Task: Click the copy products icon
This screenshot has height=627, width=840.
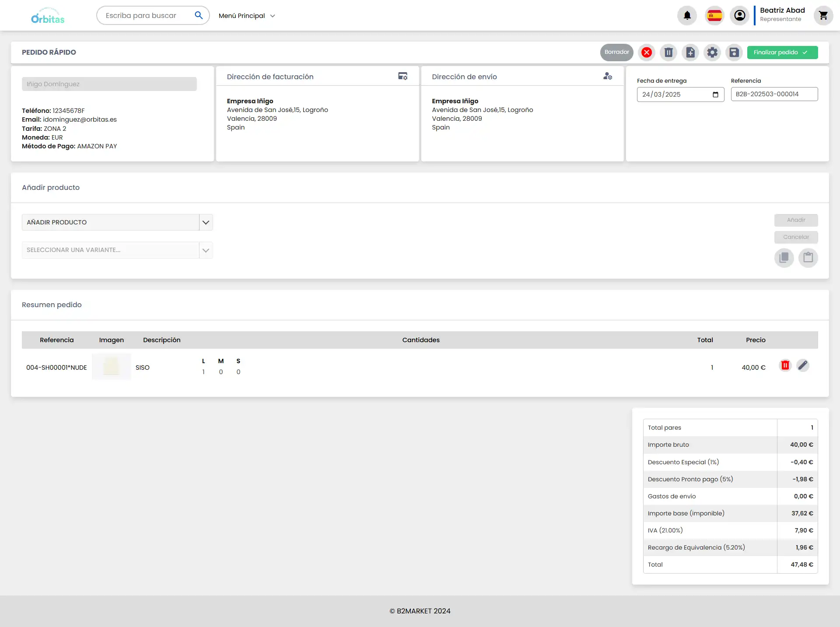Action: pos(784,257)
